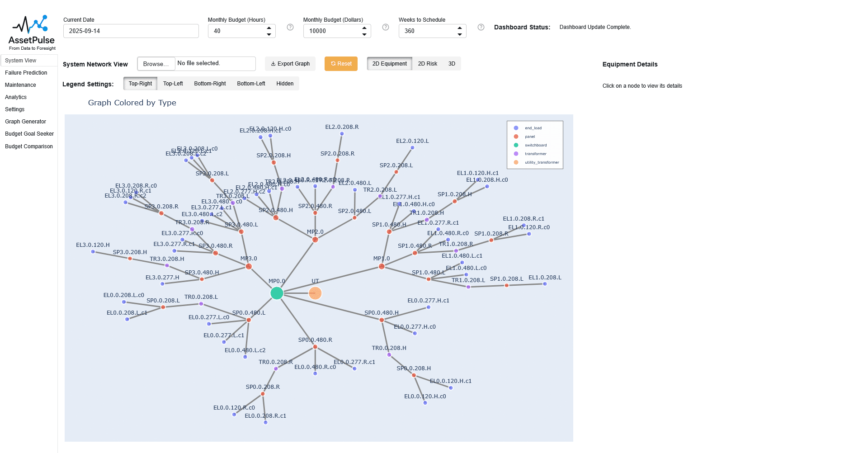
Task: Increase Weeks to Schedule with up arrow
Action: pyautogui.click(x=460, y=28)
